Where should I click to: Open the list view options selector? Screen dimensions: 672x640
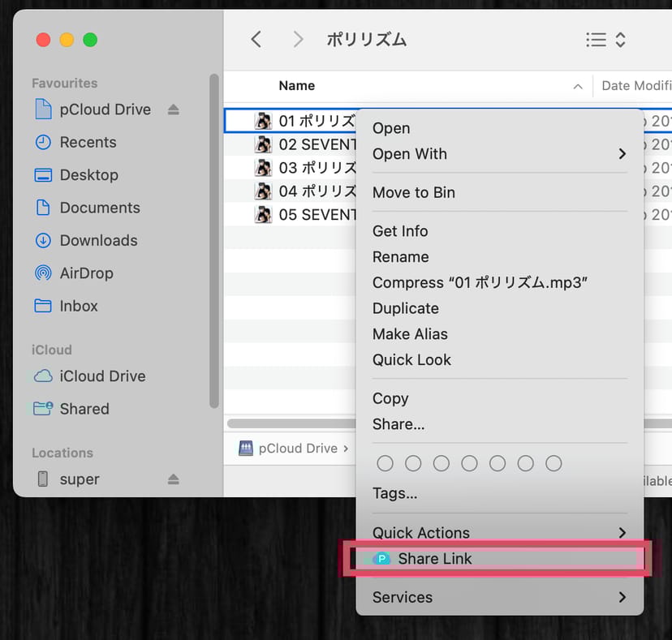point(605,40)
